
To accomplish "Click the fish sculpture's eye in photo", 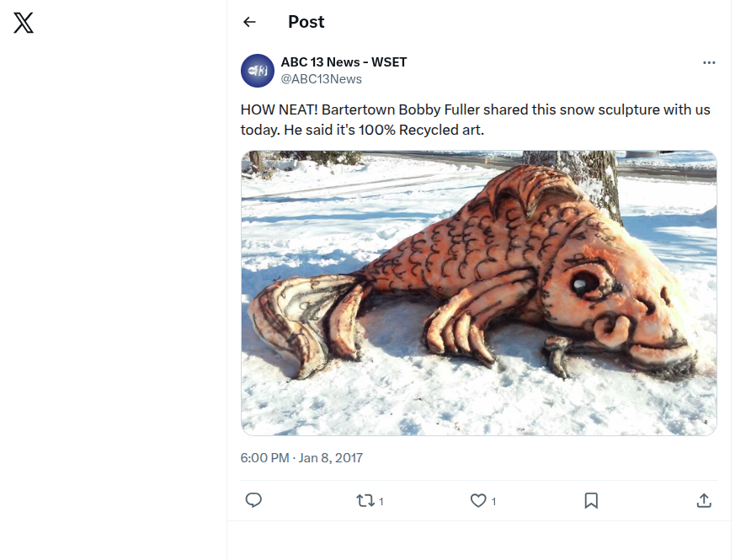I will coord(583,283).
